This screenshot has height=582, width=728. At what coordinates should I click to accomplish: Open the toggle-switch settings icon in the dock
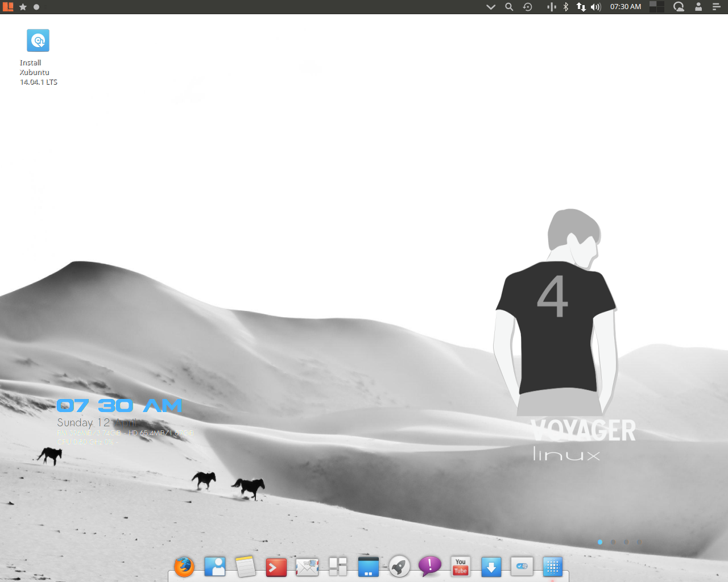point(522,566)
